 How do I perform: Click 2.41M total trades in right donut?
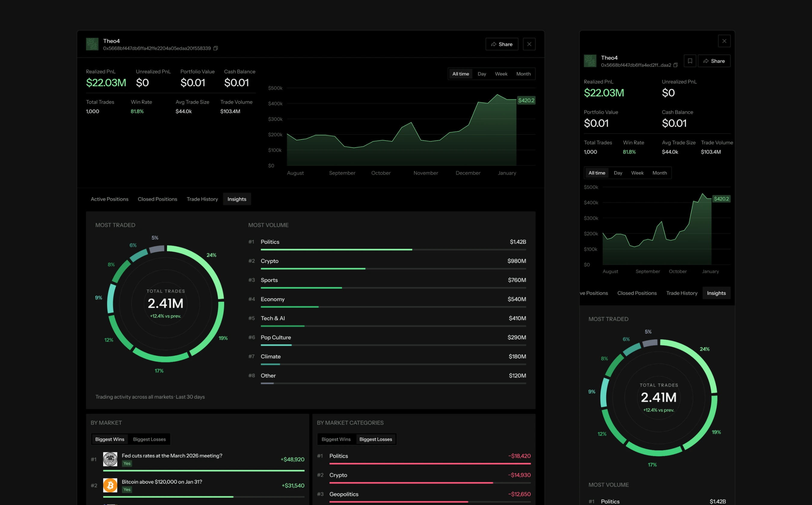click(x=659, y=397)
